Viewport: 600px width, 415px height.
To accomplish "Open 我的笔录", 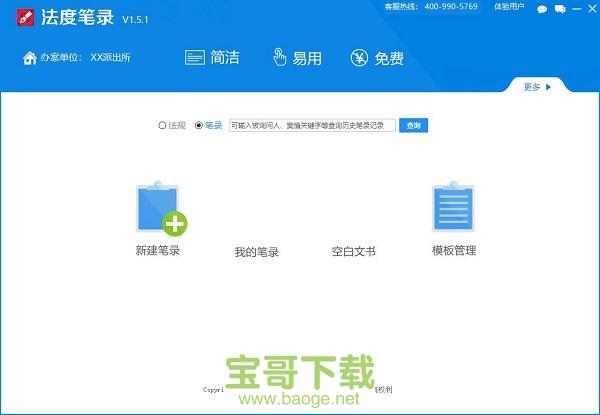I will 256,252.
